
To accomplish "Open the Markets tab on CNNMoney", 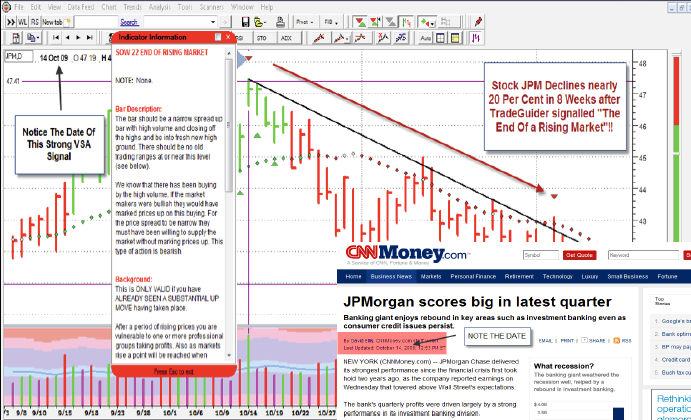I will [431, 277].
